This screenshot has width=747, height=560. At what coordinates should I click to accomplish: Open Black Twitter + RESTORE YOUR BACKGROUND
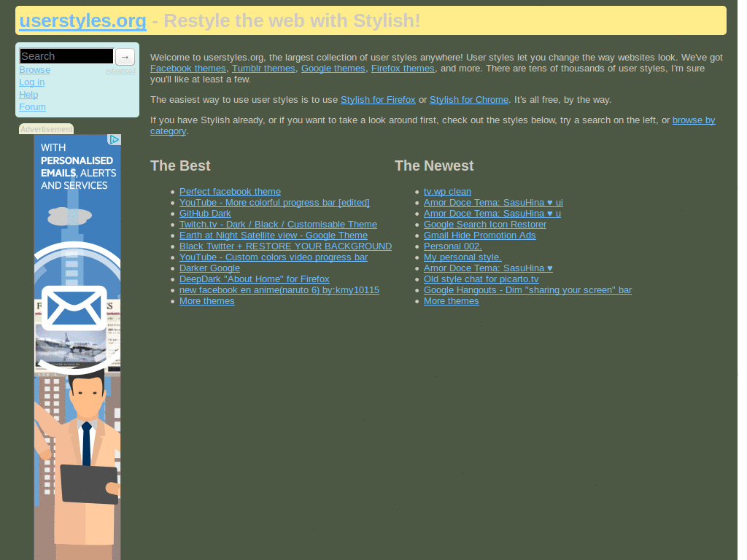[x=285, y=246]
